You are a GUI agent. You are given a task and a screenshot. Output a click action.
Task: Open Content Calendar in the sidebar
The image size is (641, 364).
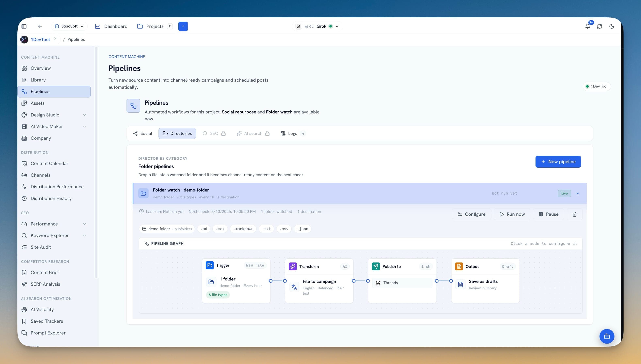tap(54, 164)
